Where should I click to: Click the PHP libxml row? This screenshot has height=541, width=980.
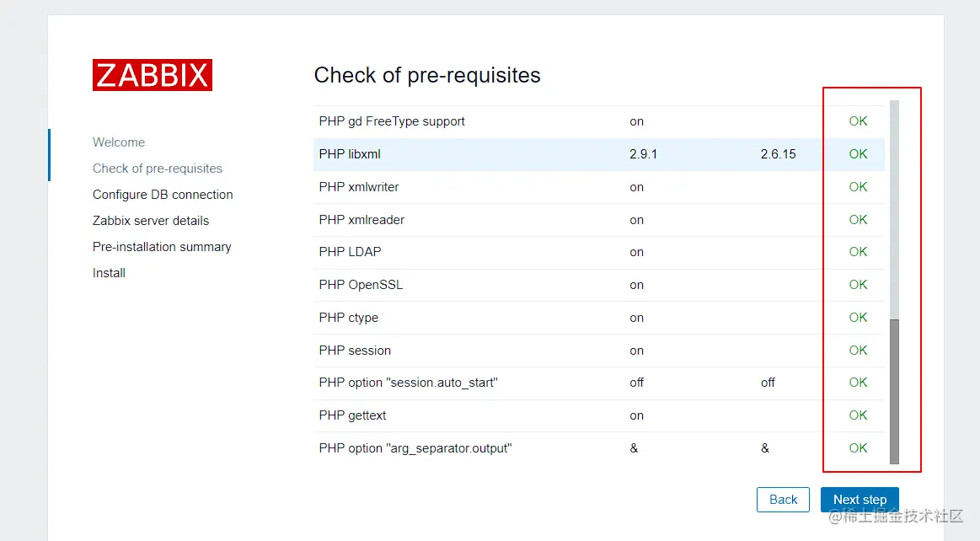350,154
